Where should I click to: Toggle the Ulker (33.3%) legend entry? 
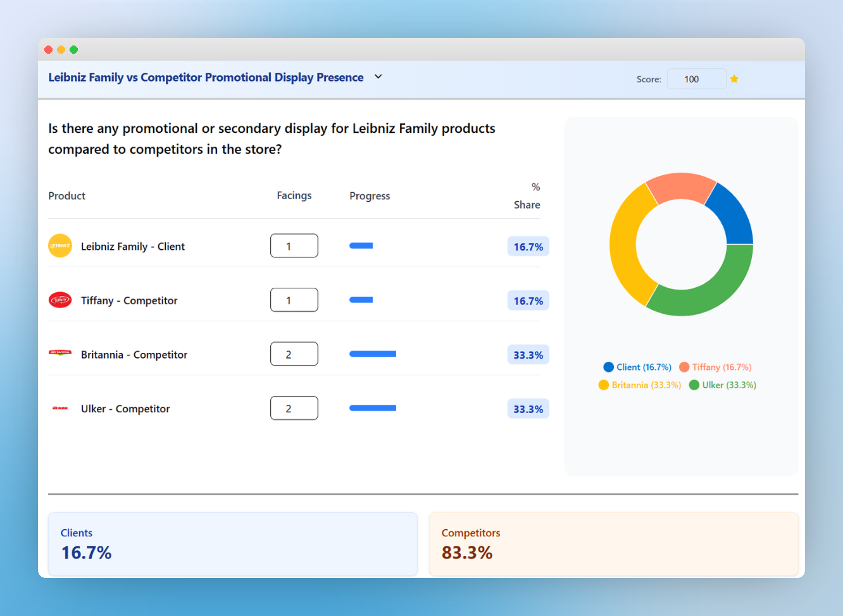[723, 385]
